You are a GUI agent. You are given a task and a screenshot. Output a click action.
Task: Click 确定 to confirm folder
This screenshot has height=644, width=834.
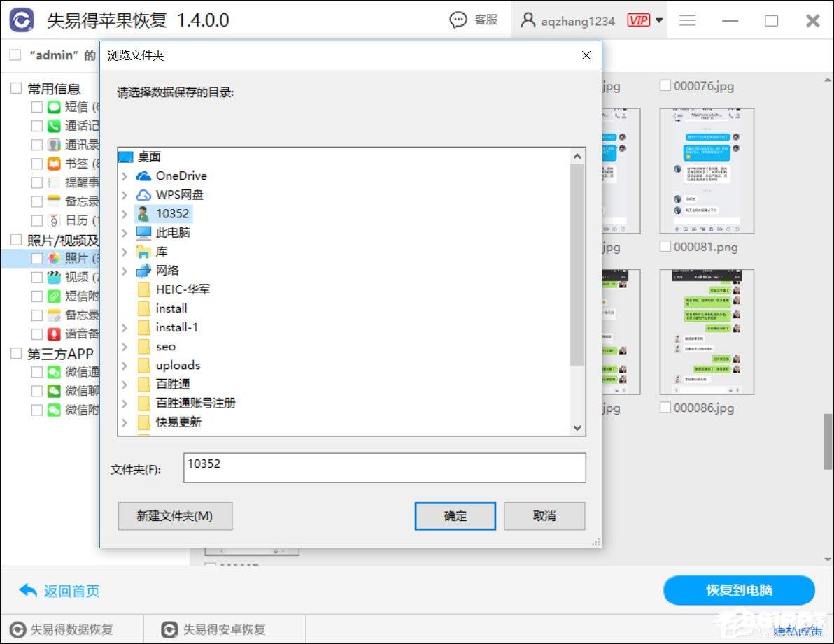[x=455, y=516]
